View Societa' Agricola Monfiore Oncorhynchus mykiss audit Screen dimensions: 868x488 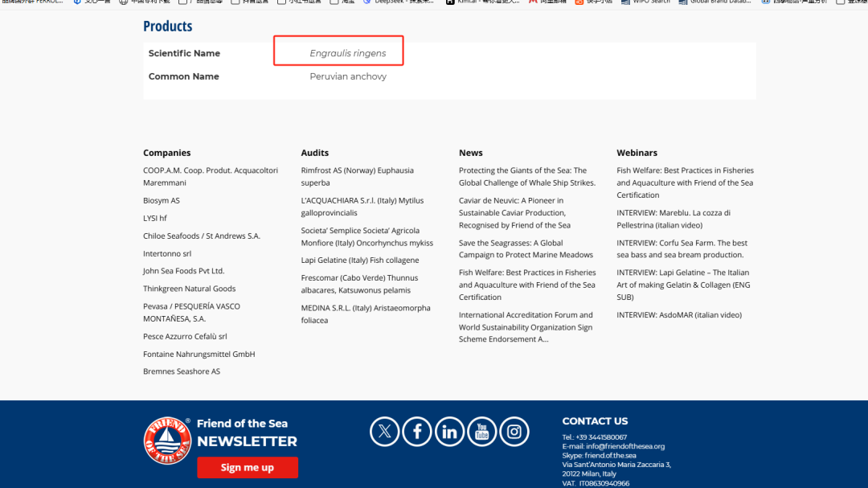tap(367, 236)
